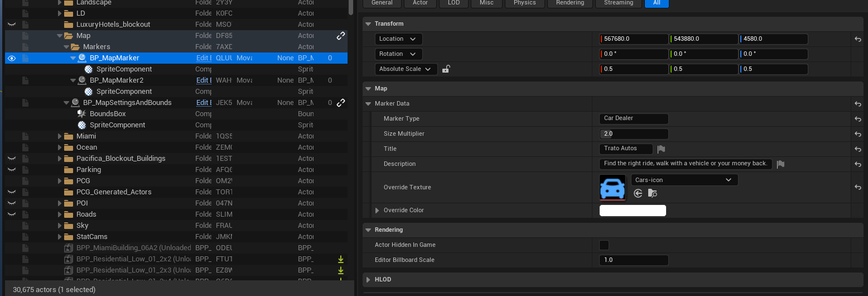This screenshot has height=296, width=868.
Task: Open the Cars-icon texture dropdown
Action: tap(684, 180)
